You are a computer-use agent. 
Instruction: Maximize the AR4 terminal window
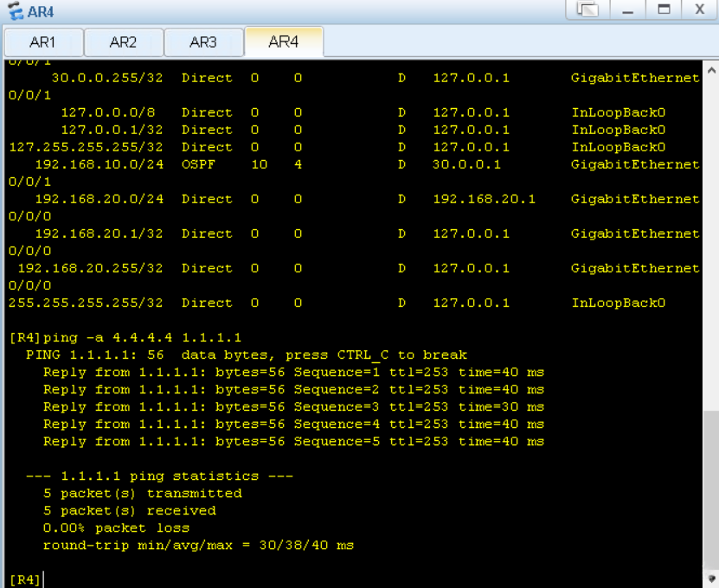pyautogui.click(x=664, y=10)
